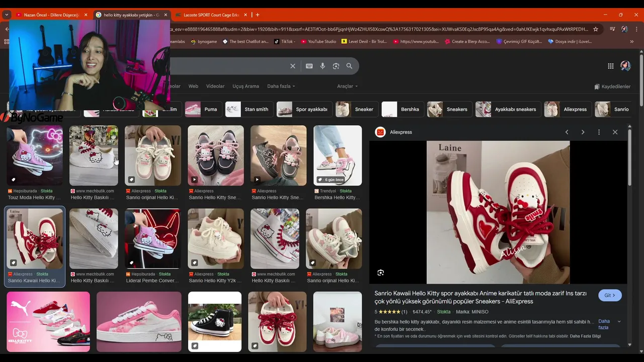Open The best ChatBot bookmark
Image resolution: width=644 pixels, height=362 pixels.
[246, 42]
